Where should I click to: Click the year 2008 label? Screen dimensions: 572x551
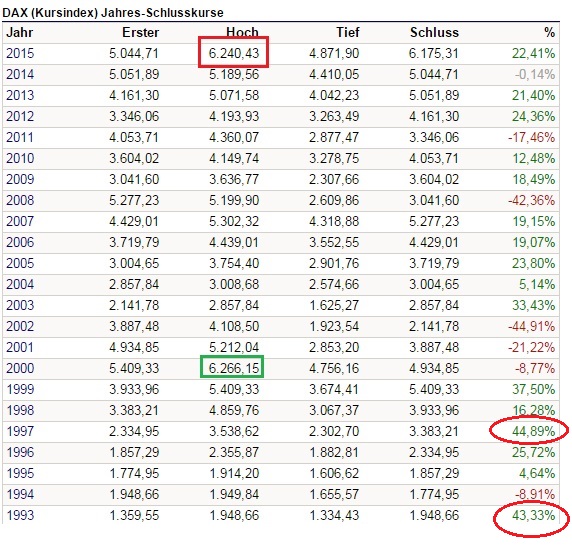tap(20, 200)
